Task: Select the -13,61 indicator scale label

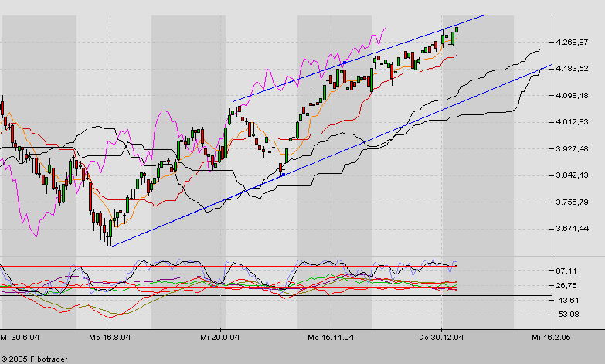Action: [567, 299]
